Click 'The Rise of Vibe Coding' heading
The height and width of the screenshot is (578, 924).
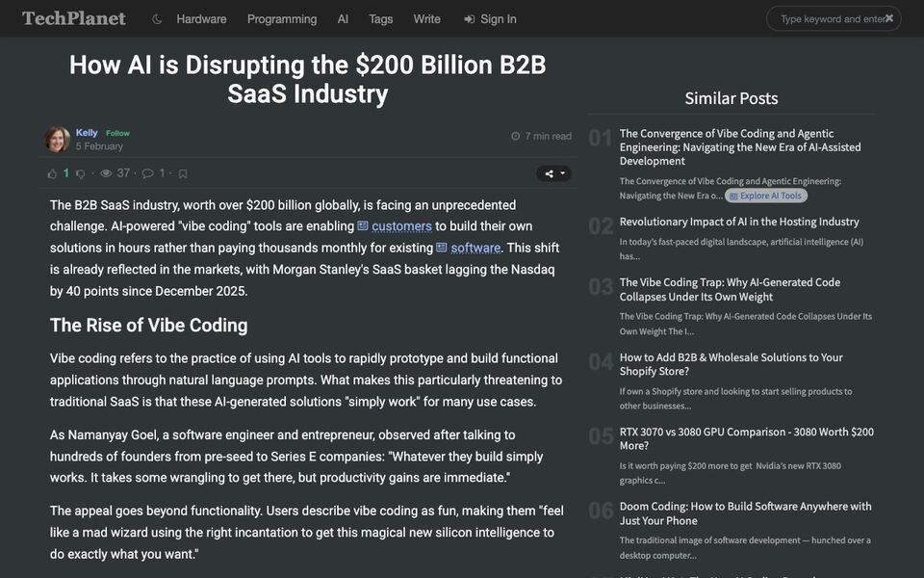pyautogui.click(x=148, y=325)
